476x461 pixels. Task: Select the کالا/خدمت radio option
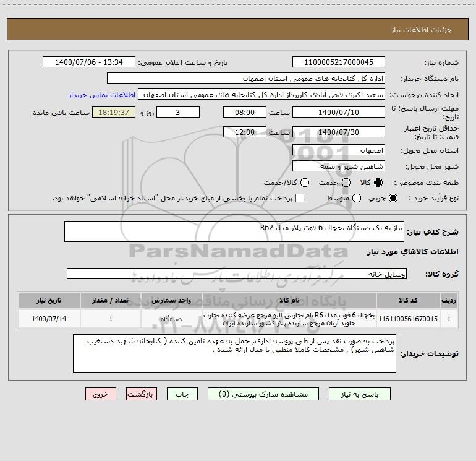305,183
